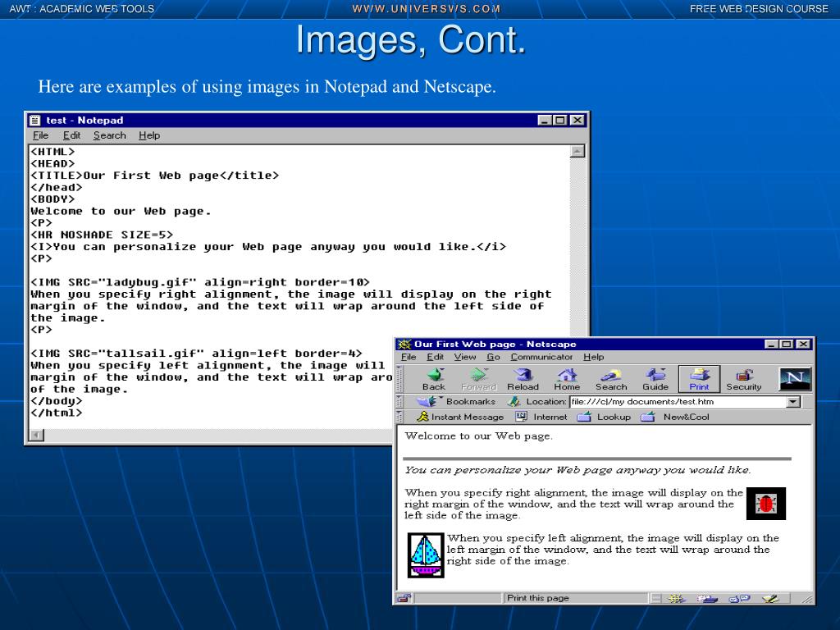Screen dimensions: 840x630
Task: Open Notepad Search menu
Action: (x=110, y=135)
